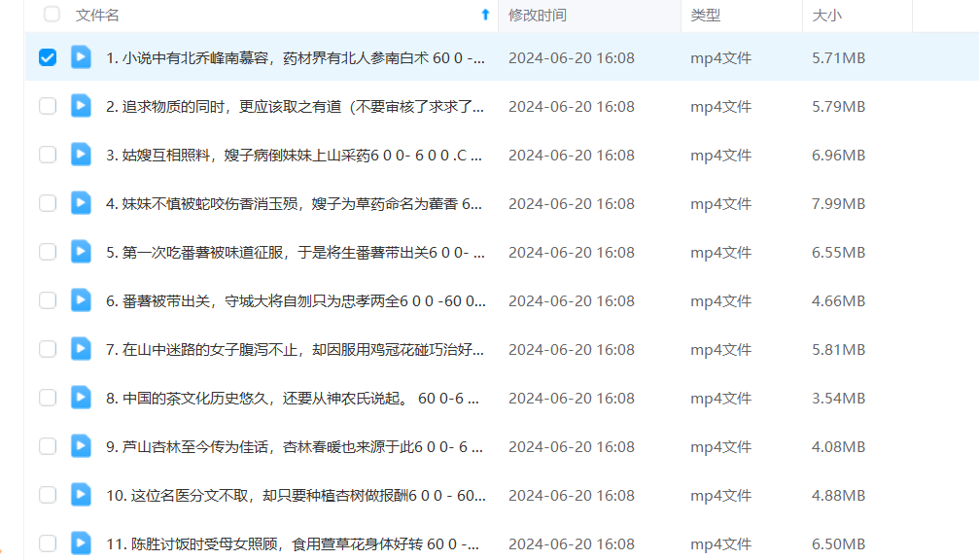Viewport: 979px width, 560px height.
Task: Click the video icon for file 9
Action: tap(81, 446)
